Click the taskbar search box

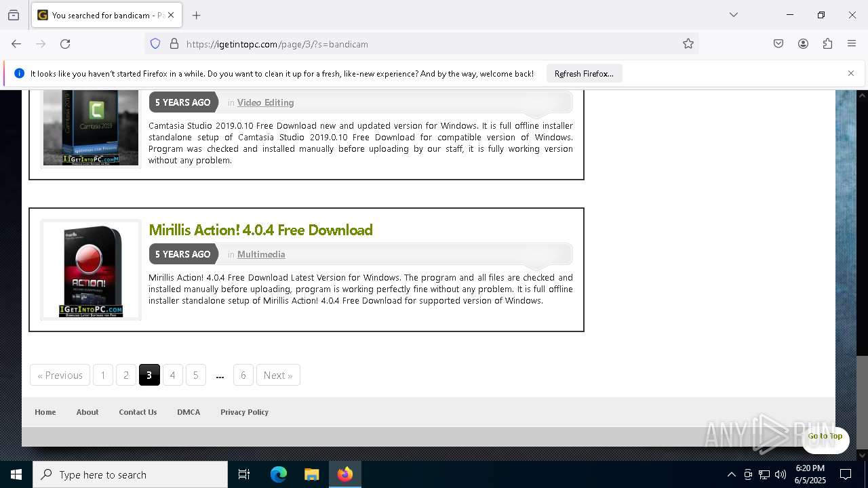(x=130, y=474)
